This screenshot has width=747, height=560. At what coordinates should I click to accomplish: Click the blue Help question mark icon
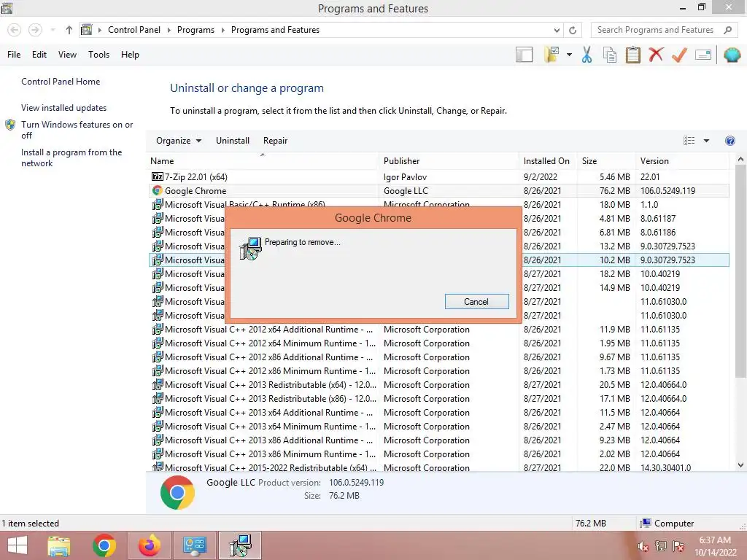pyautogui.click(x=729, y=141)
